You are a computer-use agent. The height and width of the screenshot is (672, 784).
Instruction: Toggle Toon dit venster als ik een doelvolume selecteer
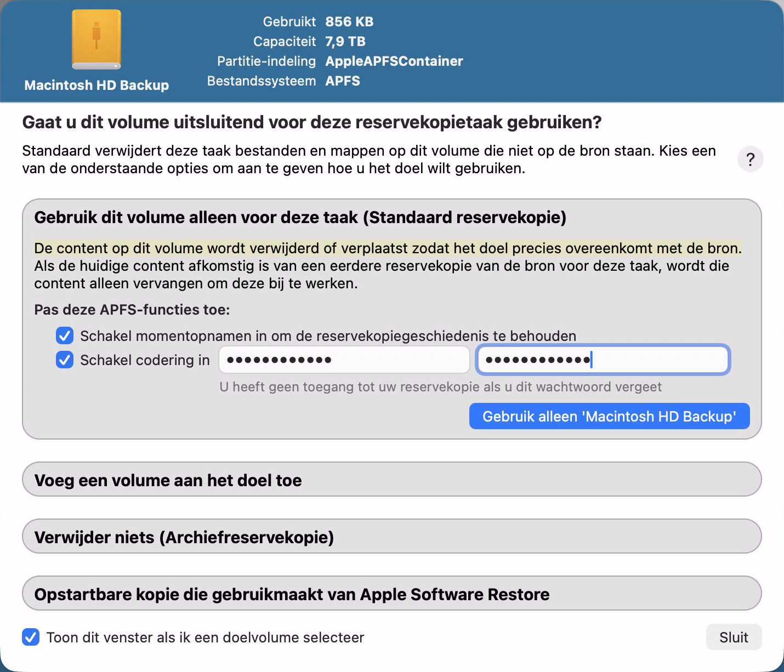[x=31, y=637]
